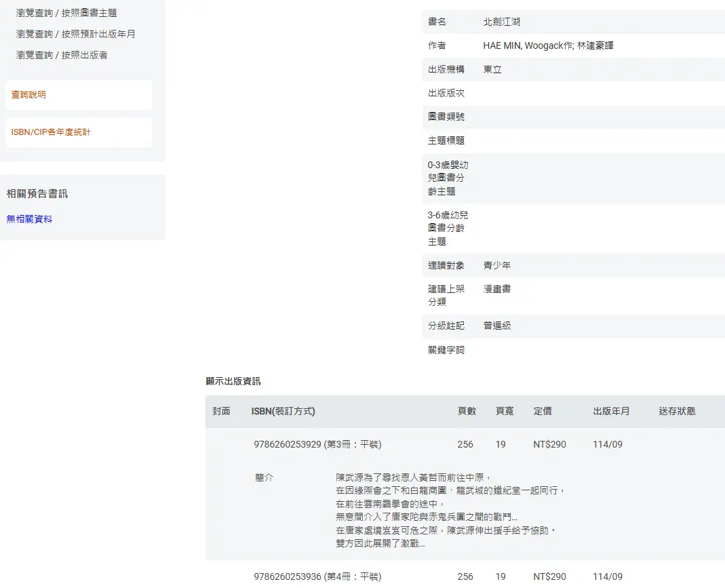The height and width of the screenshot is (588, 725).
Task: Click the 漫畫書 shelf category value
Action: pos(496,289)
